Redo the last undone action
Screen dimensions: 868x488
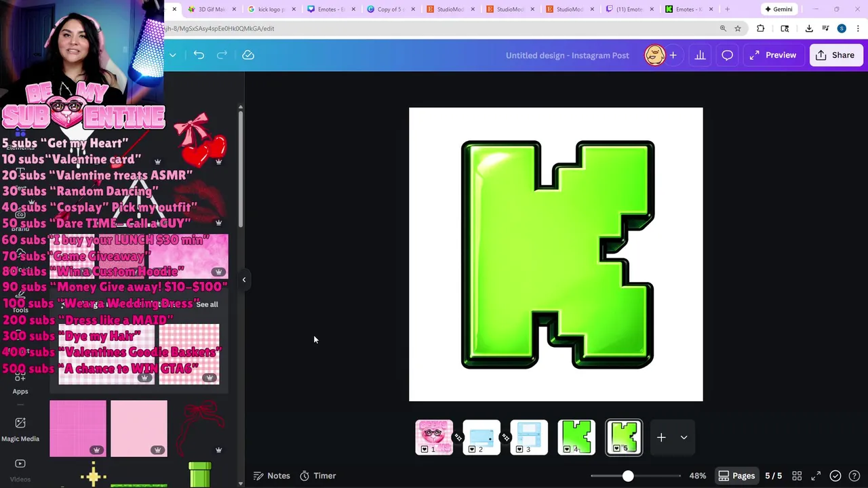click(x=222, y=55)
